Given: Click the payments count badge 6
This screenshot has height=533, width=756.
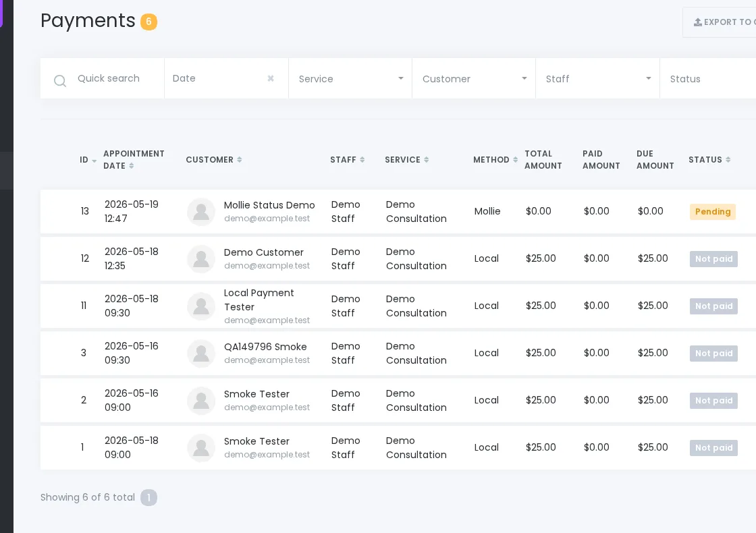Looking at the screenshot, I should [148, 22].
